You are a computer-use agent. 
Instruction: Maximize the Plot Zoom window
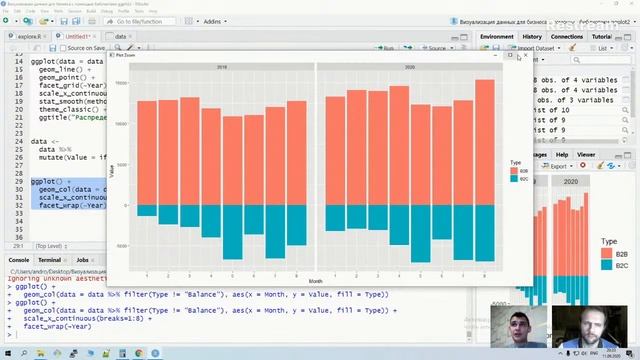[510, 55]
